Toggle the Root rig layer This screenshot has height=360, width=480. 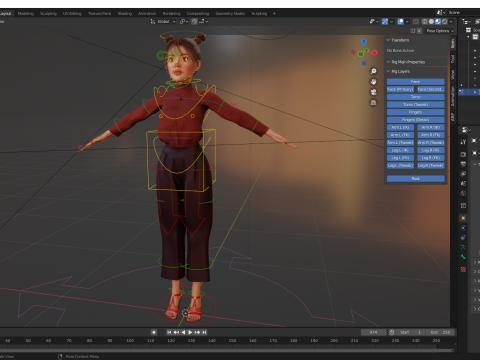(x=416, y=179)
